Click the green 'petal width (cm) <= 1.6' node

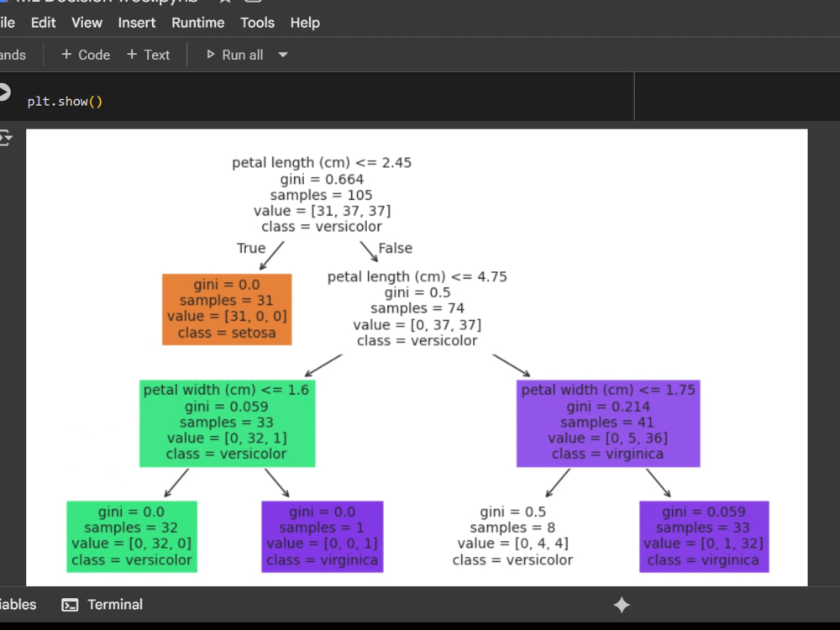point(227,423)
